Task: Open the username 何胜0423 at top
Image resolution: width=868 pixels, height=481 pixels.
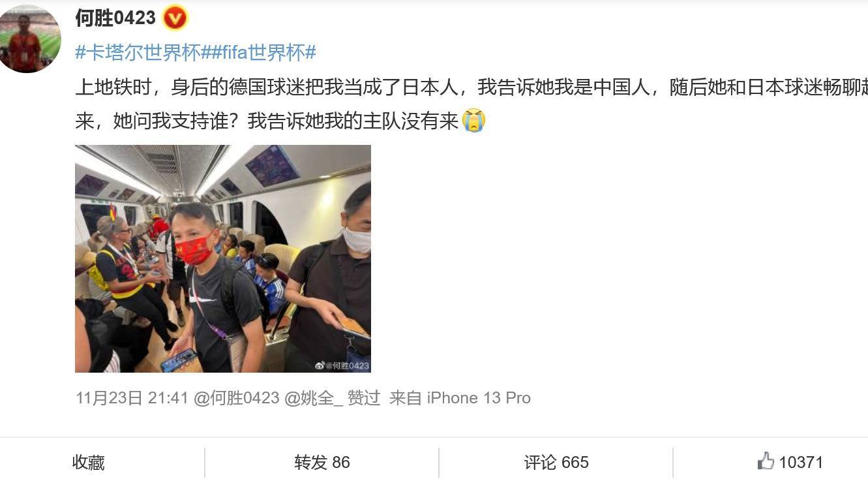Action: click(115, 18)
